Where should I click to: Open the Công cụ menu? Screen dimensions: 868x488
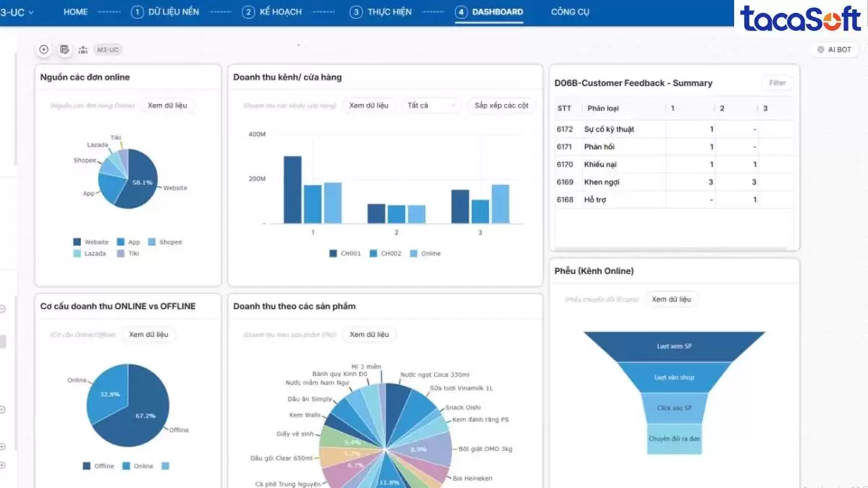click(570, 12)
